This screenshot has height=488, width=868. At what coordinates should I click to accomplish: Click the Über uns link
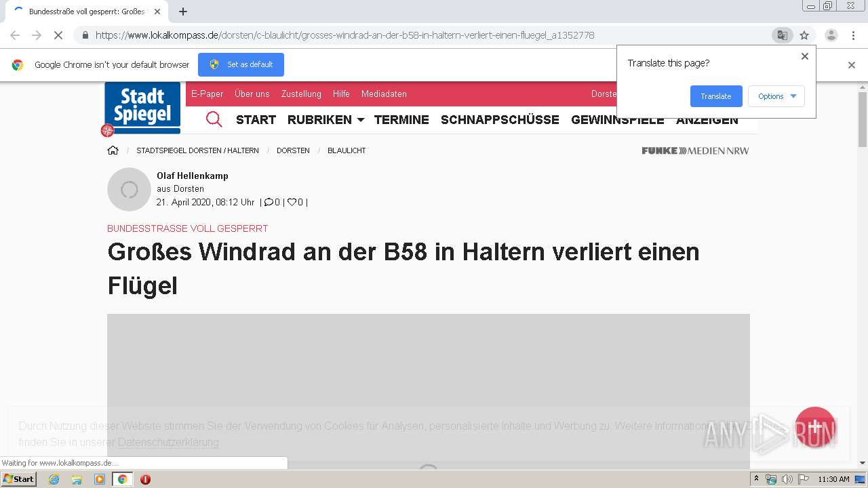(x=252, y=94)
